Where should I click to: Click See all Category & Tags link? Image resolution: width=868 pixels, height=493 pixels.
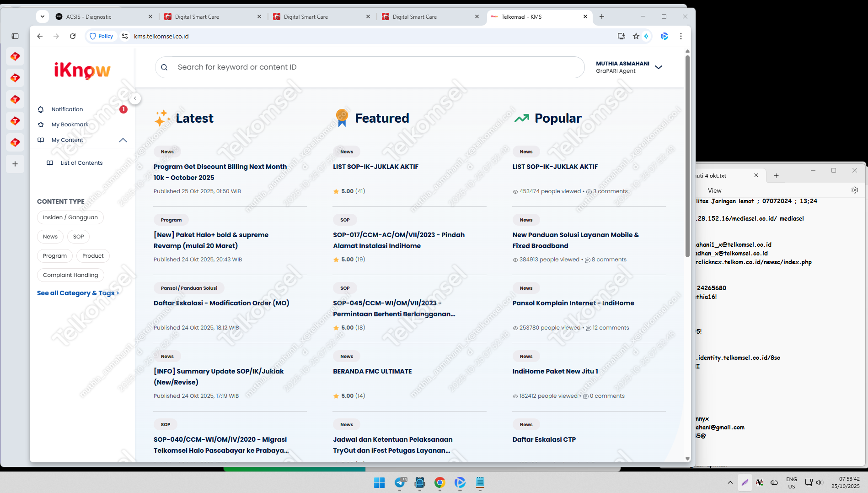(x=78, y=293)
